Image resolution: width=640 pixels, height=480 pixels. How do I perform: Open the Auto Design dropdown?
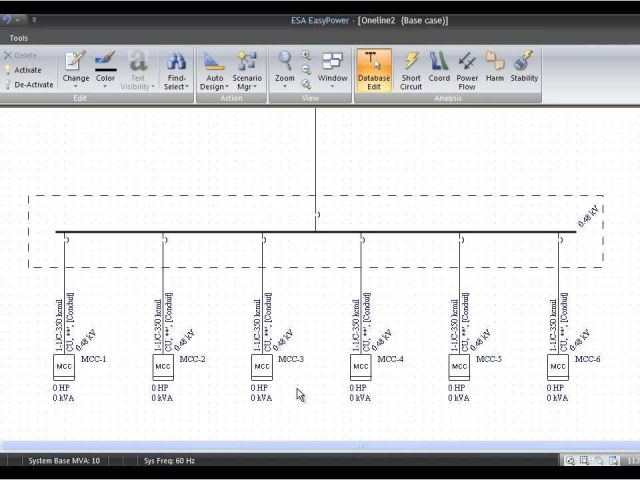(x=214, y=70)
